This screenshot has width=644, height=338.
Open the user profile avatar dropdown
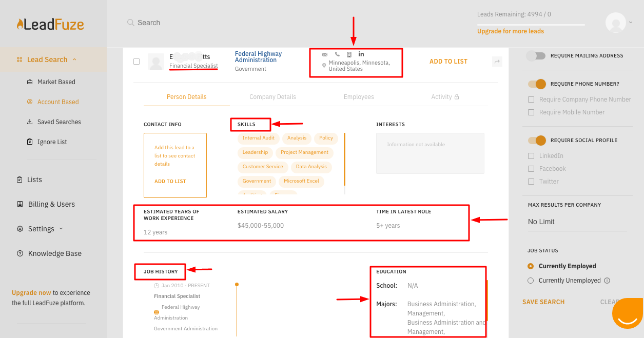[618, 23]
